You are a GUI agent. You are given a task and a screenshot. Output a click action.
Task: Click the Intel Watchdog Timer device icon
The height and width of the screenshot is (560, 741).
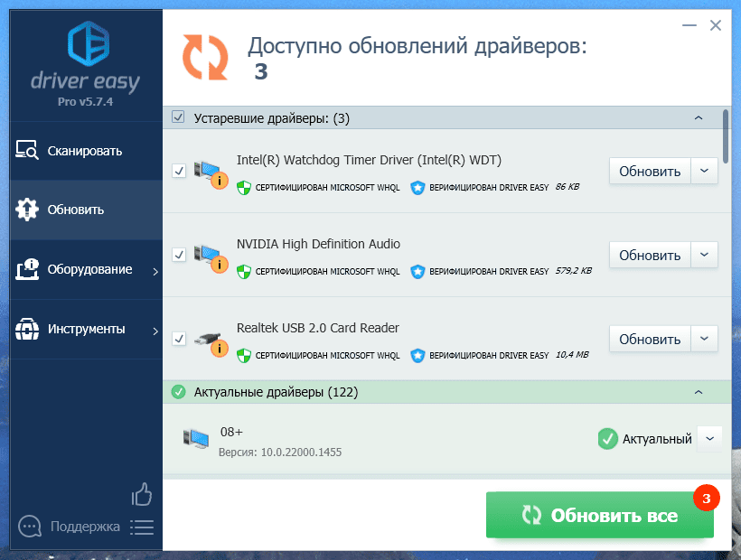(x=210, y=172)
